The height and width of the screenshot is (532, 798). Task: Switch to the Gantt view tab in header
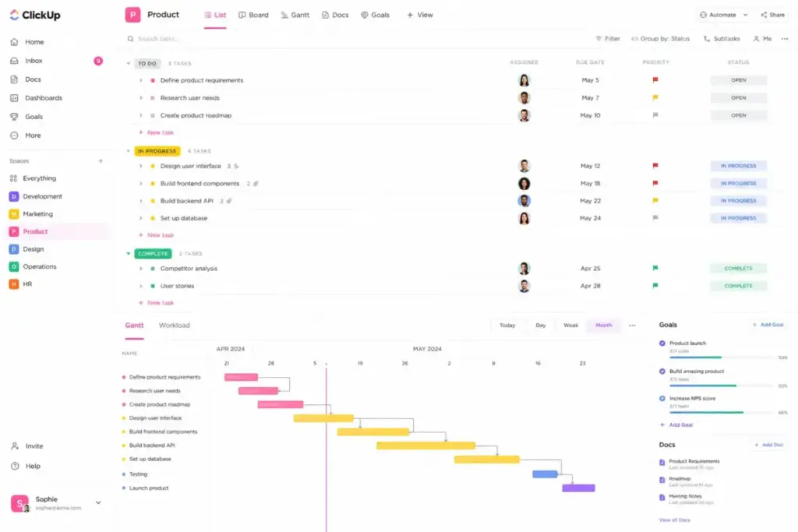click(x=295, y=15)
